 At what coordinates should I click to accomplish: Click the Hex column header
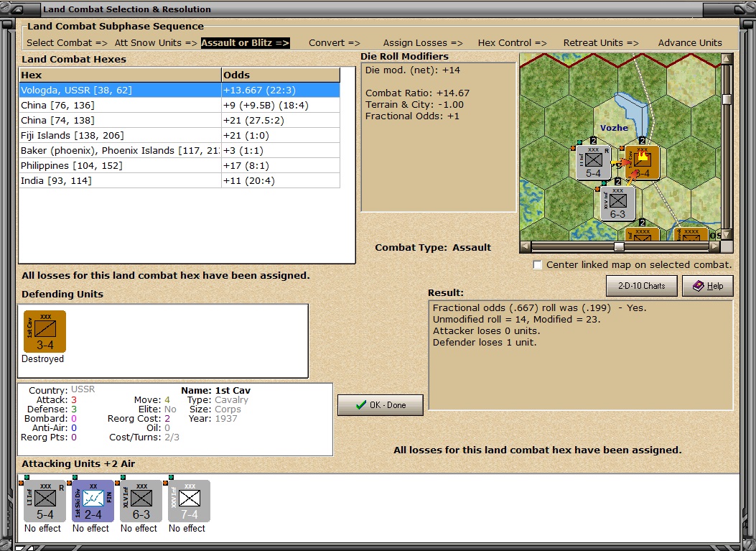[x=120, y=75]
